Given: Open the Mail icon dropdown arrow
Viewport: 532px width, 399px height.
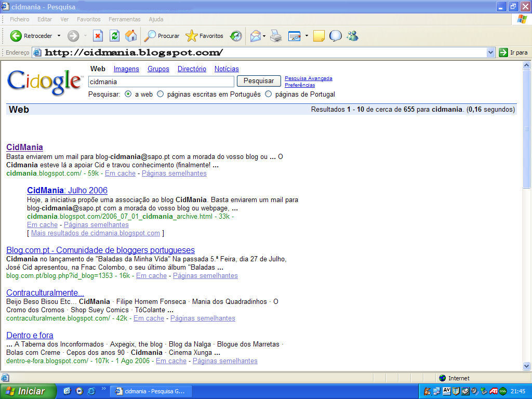Looking at the screenshot, I should [x=264, y=36].
